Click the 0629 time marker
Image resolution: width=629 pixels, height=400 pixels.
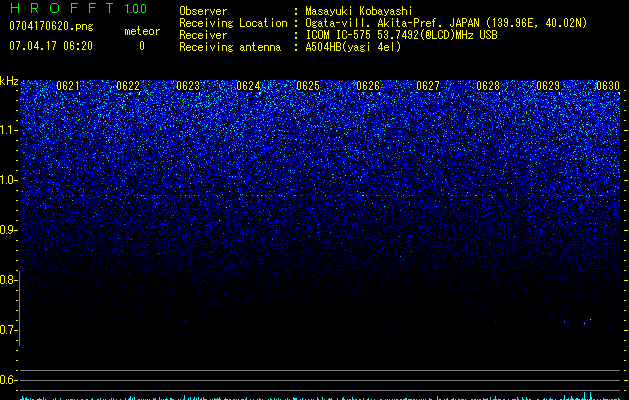coord(548,86)
